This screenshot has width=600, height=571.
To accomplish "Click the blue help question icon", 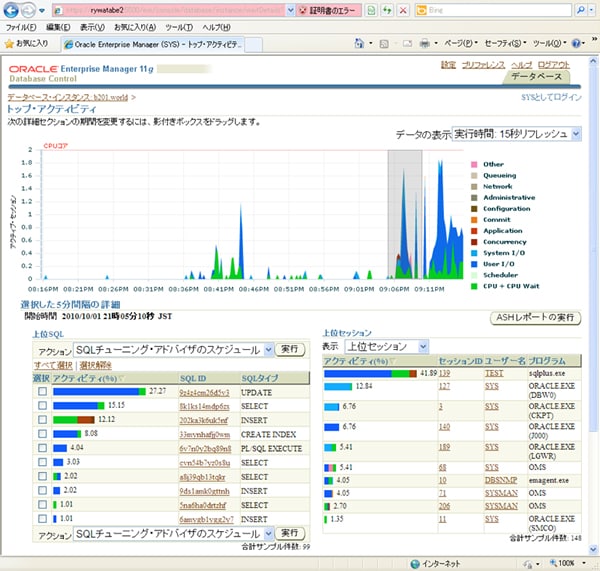I will tap(576, 44).
